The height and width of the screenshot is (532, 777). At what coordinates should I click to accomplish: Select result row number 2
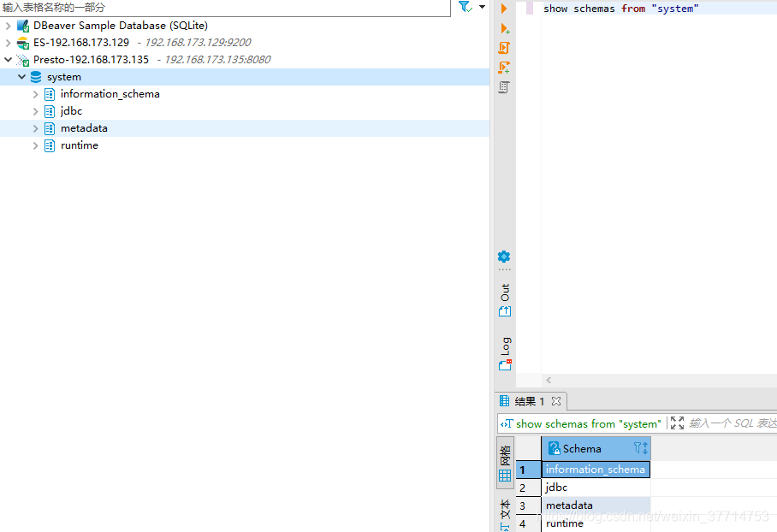click(x=528, y=488)
